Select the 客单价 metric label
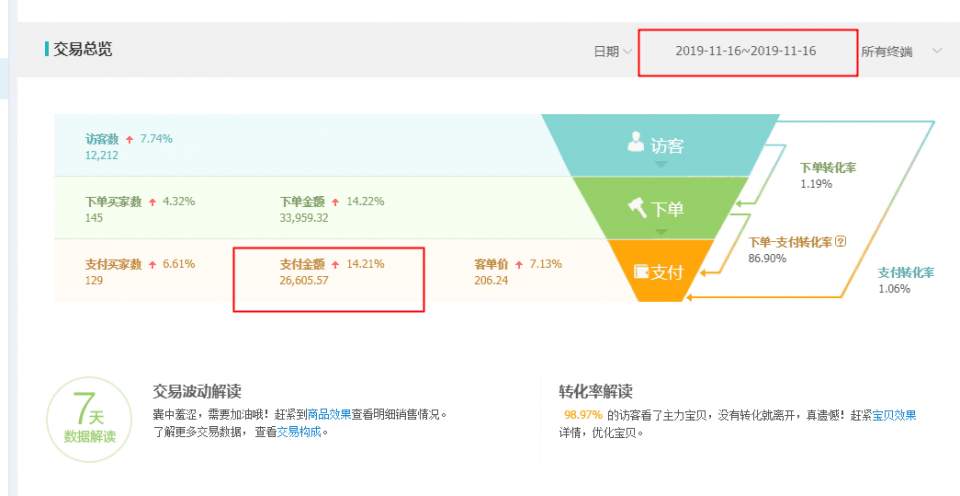This screenshot has width=960, height=496. tap(491, 265)
